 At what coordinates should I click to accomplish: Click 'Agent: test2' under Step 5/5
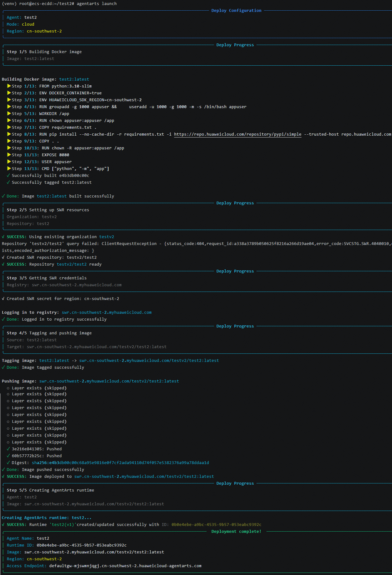click(22, 497)
